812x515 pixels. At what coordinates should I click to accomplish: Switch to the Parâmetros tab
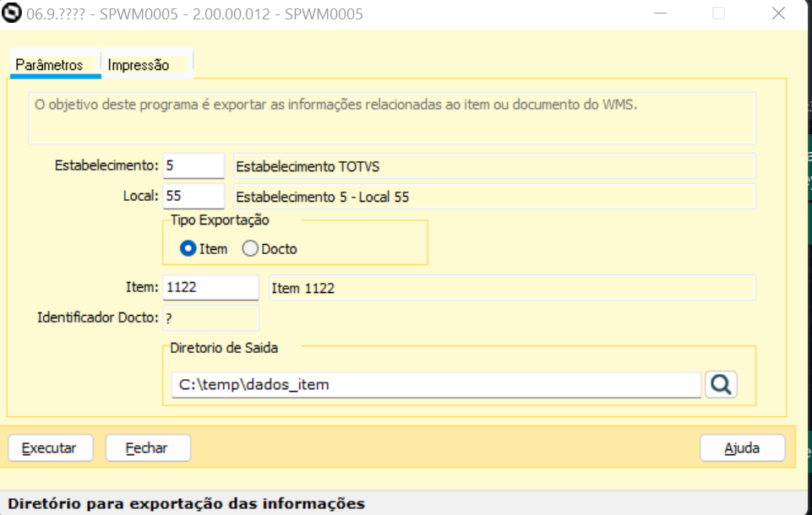55,65
